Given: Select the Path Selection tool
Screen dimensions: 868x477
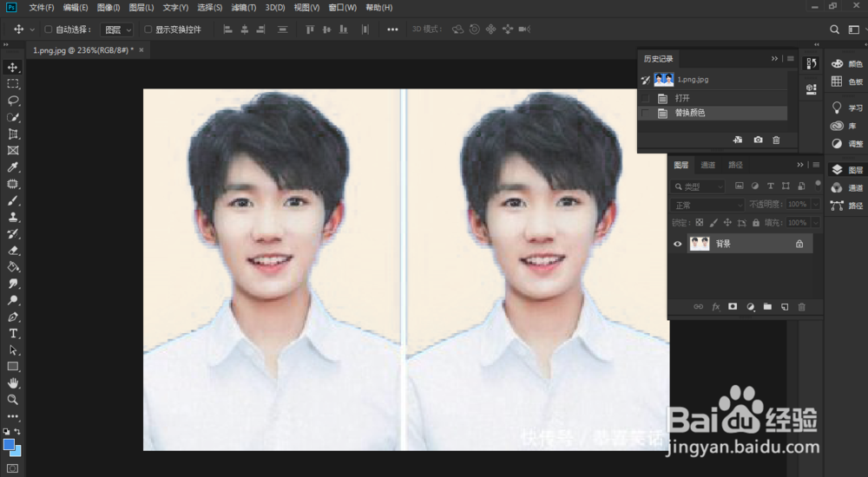Looking at the screenshot, I should click(13, 350).
